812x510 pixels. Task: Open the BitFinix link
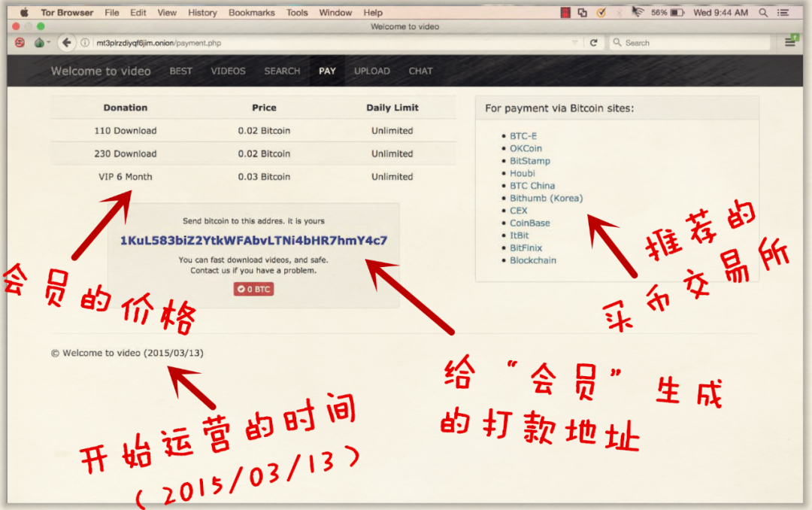(x=526, y=247)
